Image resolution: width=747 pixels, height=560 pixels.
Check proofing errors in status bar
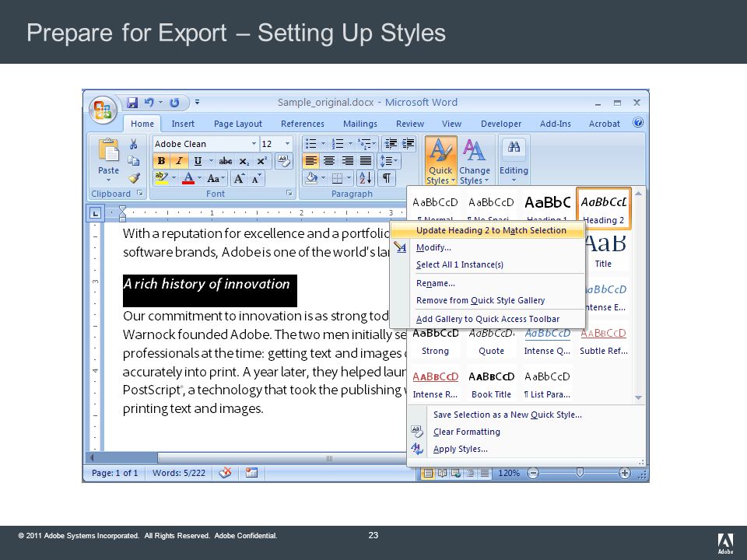(x=226, y=473)
